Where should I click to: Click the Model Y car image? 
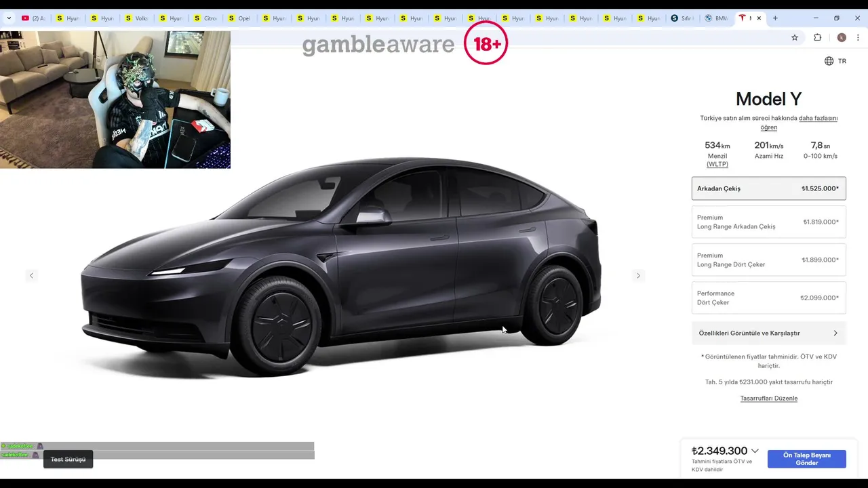[341, 269]
